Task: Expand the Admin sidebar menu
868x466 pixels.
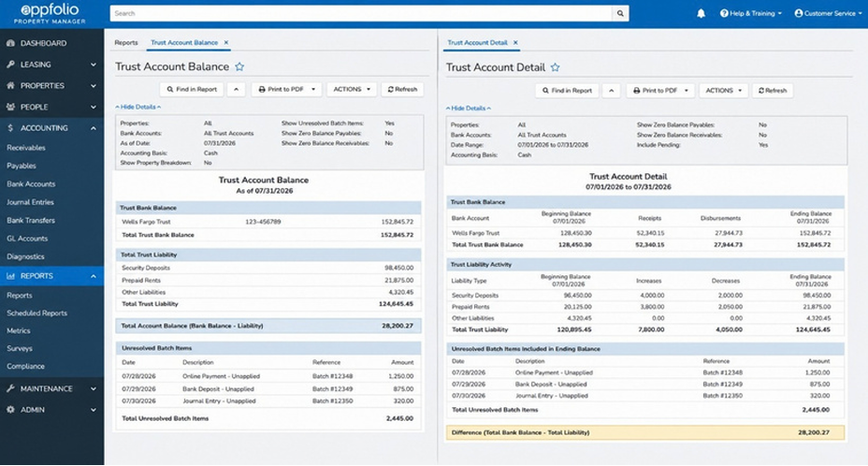Action: point(51,410)
